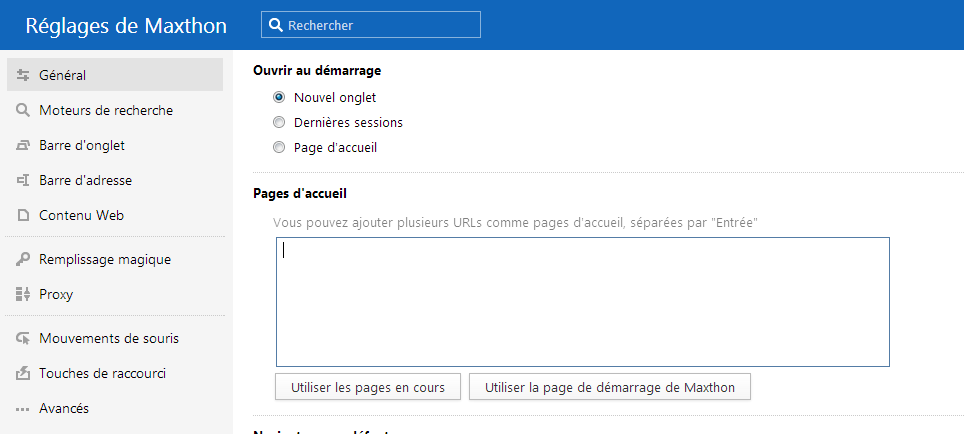The width and height of the screenshot is (964, 434).
Task: Click the Utiliser les pages en cours button
Action: pos(368,387)
